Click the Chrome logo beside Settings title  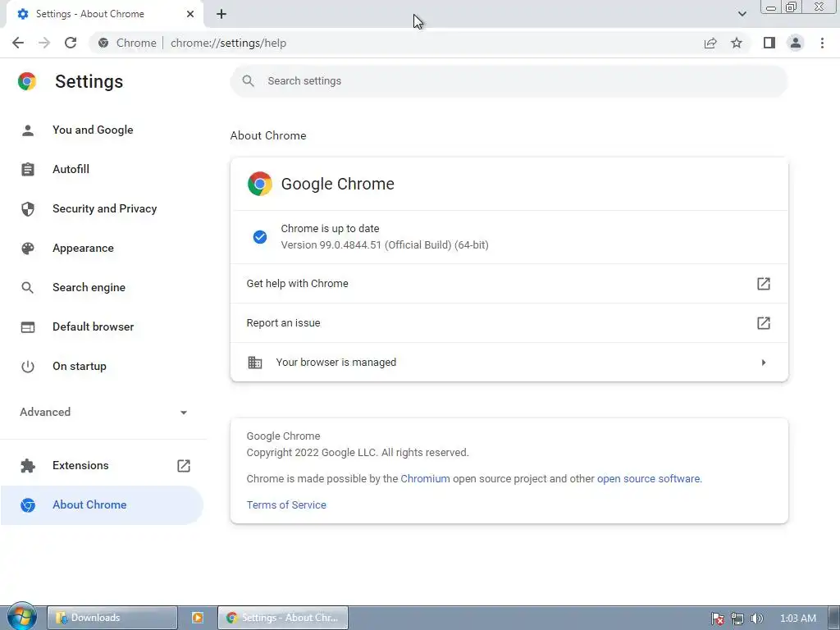click(27, 81)
